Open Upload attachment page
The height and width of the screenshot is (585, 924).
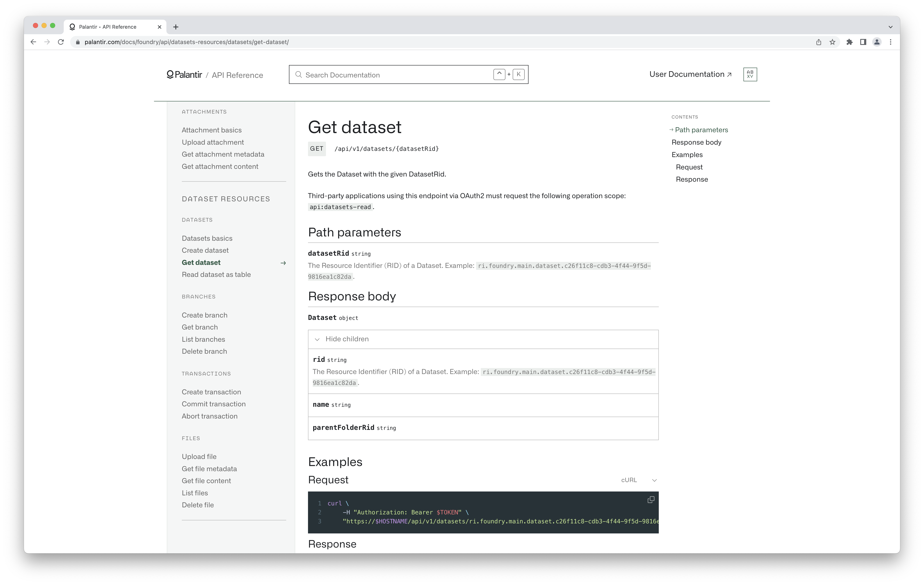213,142
